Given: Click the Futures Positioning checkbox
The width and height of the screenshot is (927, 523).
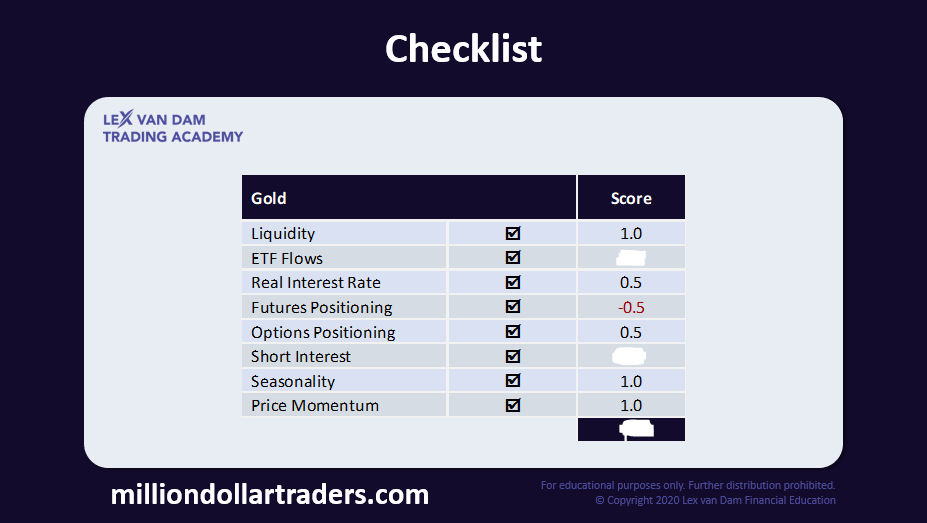Looking at the screenshot, I should tap(513, 307).
